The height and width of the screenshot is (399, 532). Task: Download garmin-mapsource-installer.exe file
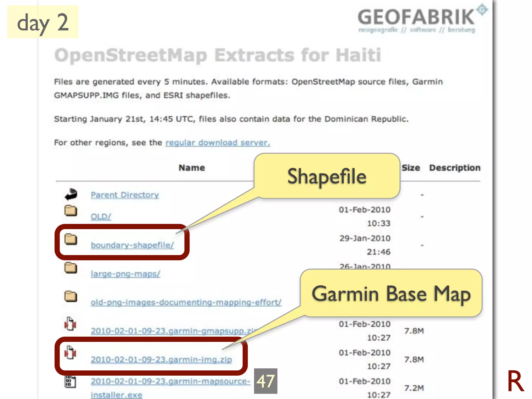[170, 388]
